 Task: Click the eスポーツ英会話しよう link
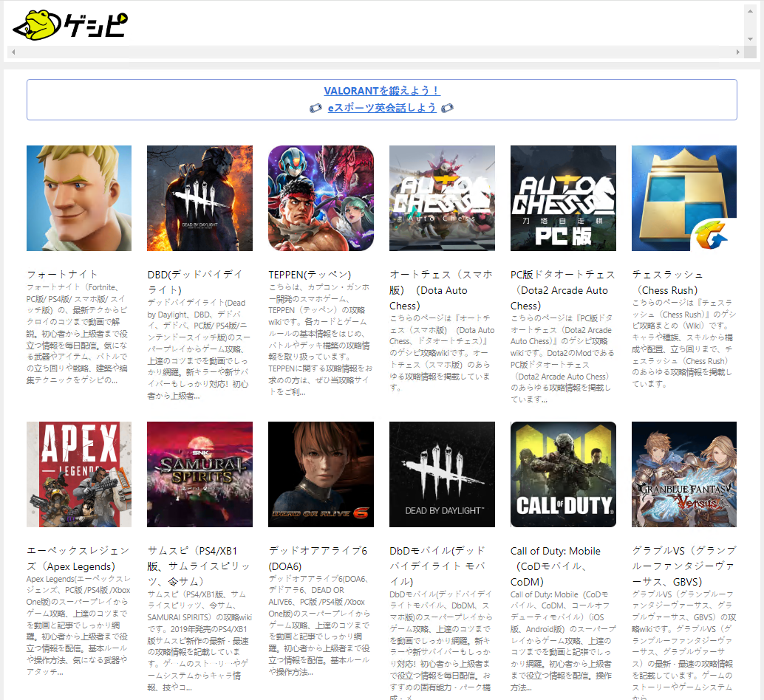pos(382,108)
